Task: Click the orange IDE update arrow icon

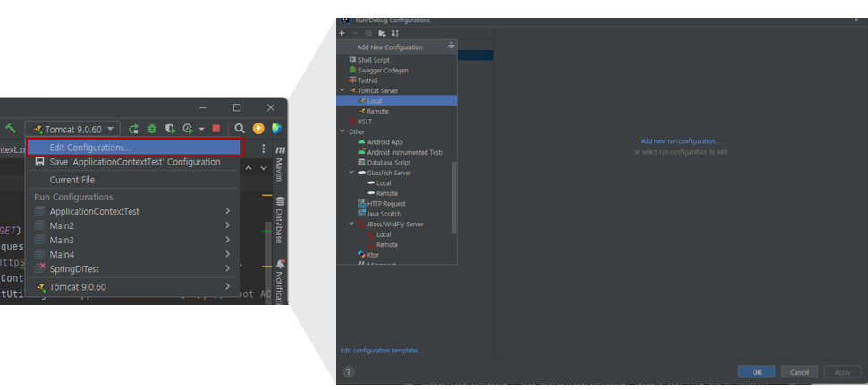Action: [x=258, y=129]
